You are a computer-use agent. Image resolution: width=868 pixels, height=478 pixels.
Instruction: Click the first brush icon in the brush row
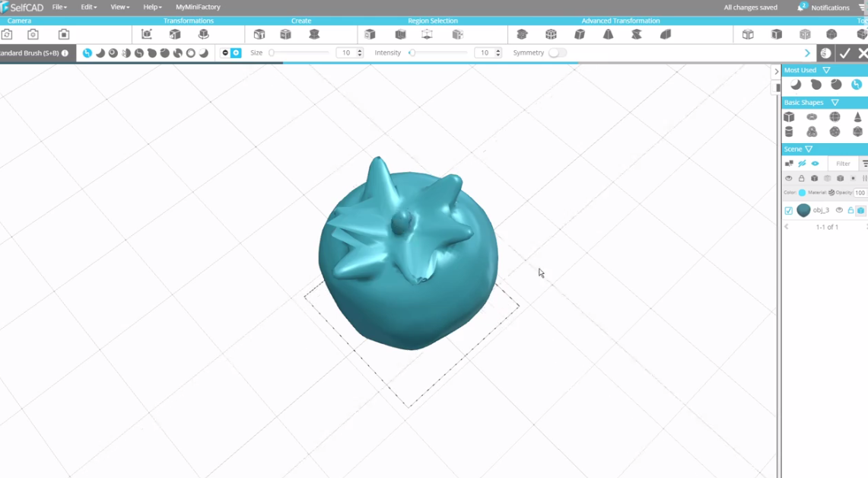pos(87,53)
